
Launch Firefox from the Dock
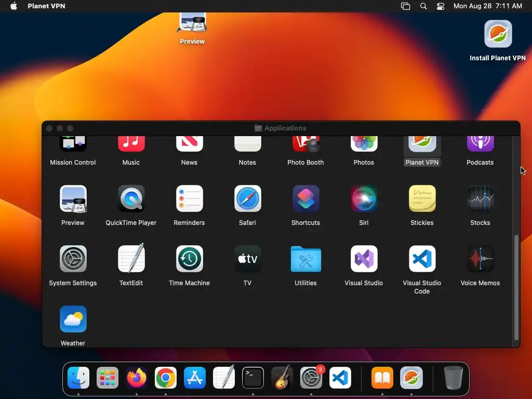tap(137, 378)
